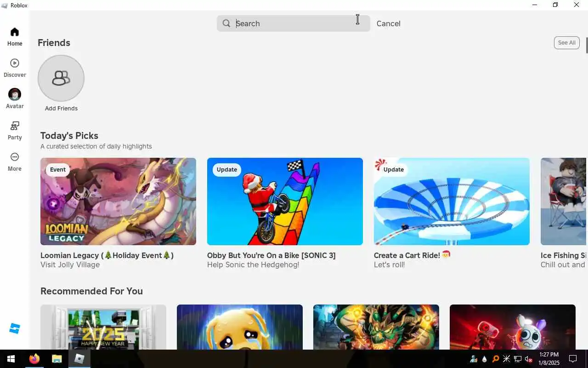
Task: Open the crying yellow dog recommended game
Action: coord(240,327)
